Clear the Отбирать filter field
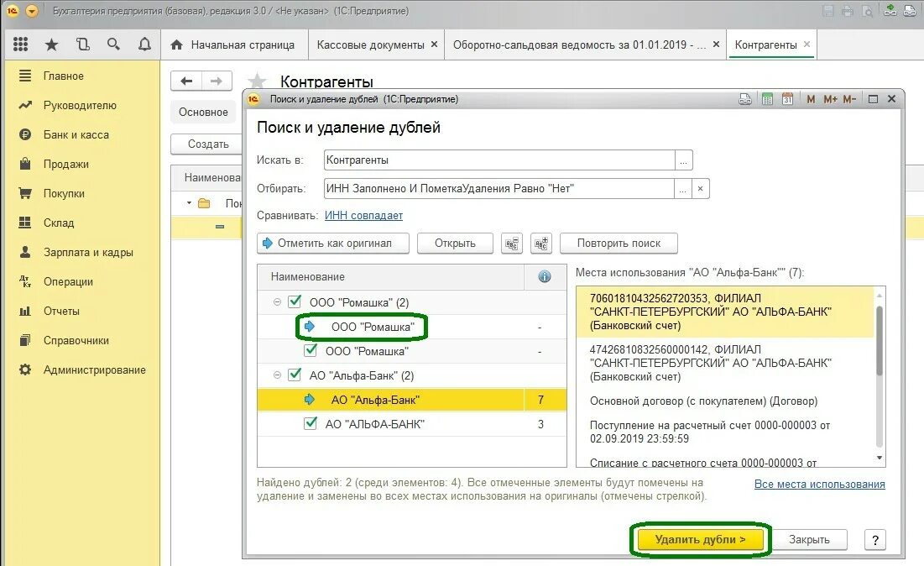Screen dimensions: 924x566 click(700, 189)
